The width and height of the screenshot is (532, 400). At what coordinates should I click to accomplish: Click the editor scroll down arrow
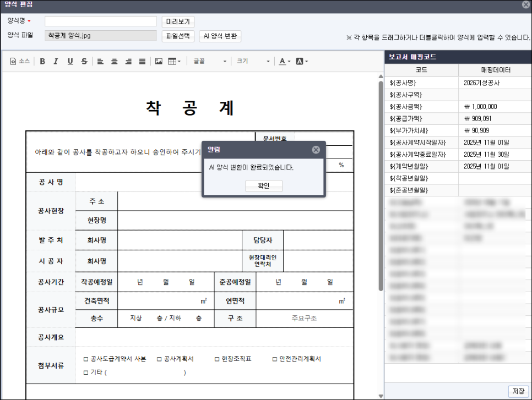381,396
